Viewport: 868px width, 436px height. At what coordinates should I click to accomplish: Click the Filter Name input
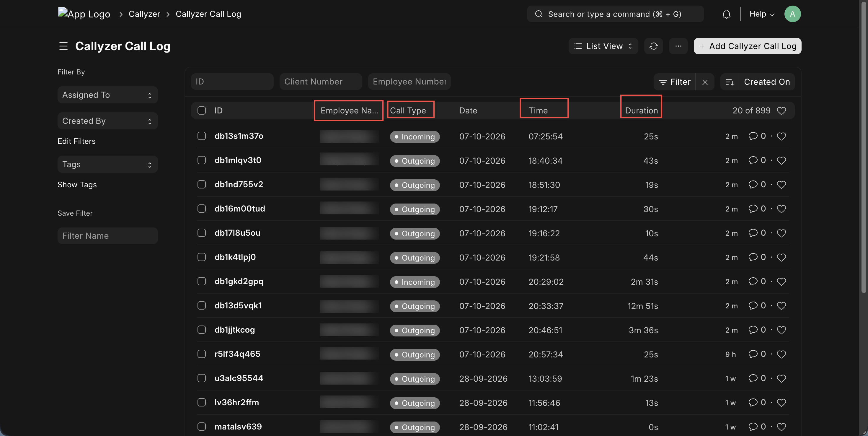tap(107, 236)
